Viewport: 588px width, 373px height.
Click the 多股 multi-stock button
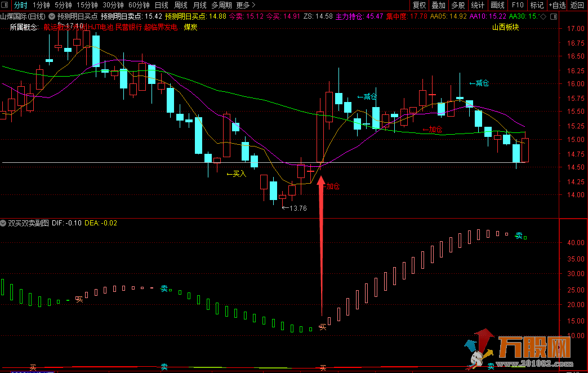(x=458, y=5)
